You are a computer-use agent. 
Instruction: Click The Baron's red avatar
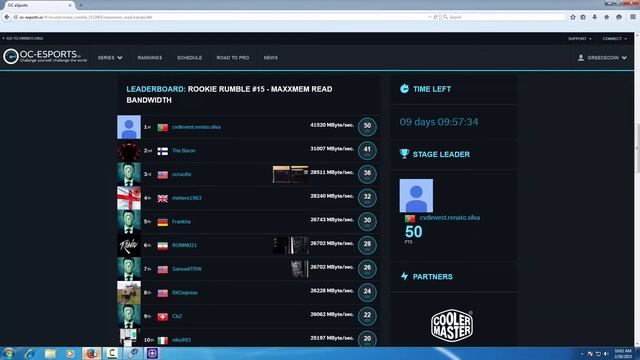point(129,151)
